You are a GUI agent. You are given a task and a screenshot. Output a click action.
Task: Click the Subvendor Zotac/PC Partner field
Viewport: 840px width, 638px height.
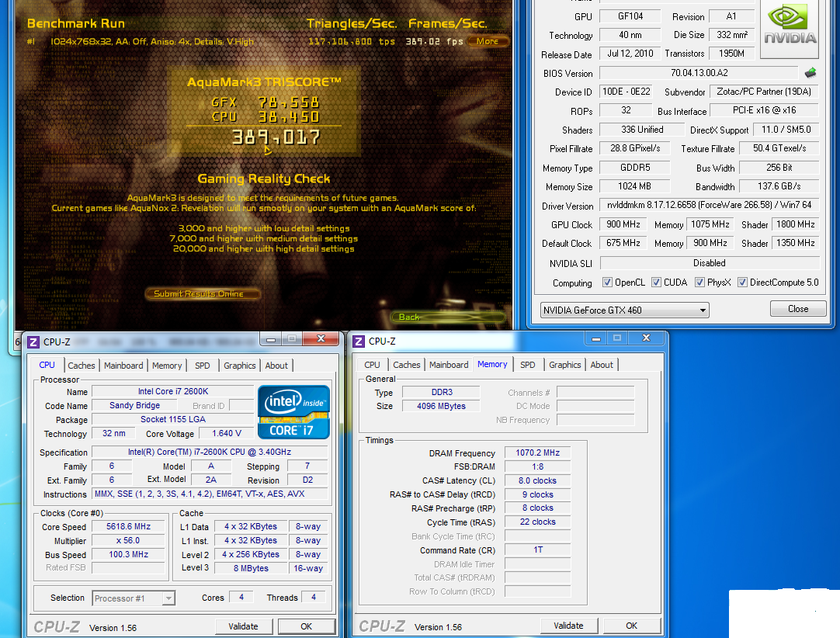point(764,92)
